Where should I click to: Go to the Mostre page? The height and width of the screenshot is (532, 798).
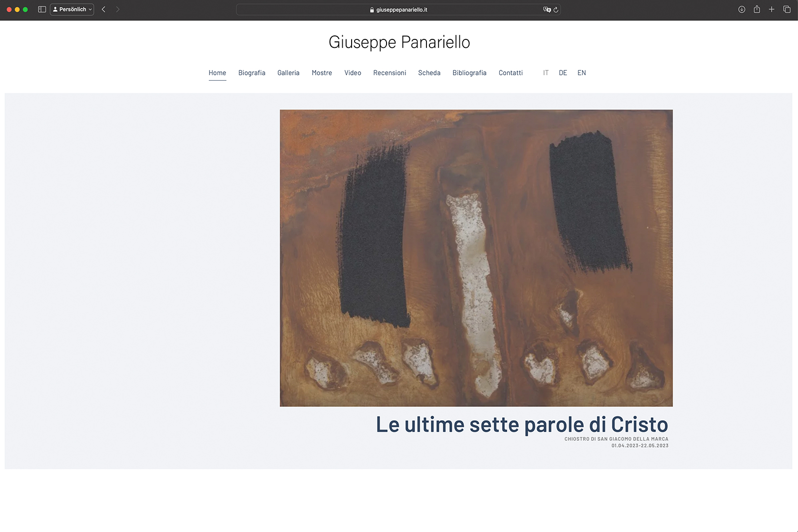click(x=322, y=73)
